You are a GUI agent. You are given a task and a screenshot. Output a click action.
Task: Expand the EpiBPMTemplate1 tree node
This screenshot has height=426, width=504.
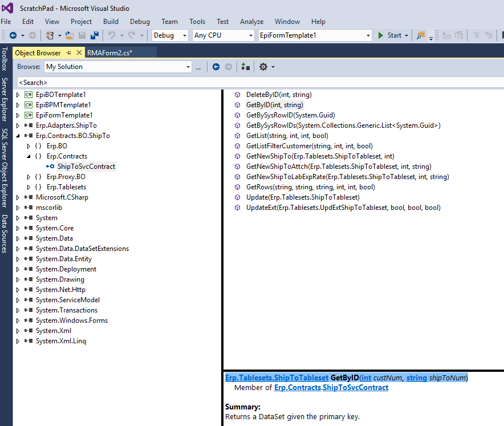18,105
